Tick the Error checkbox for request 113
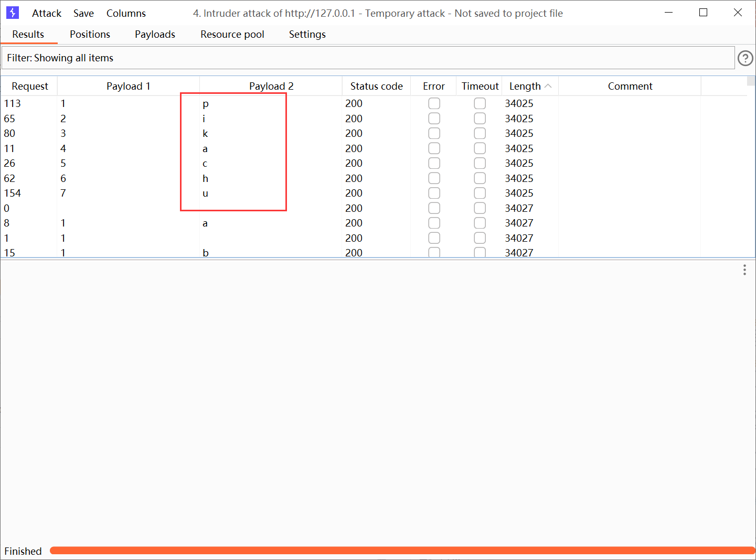Viewport: 756px width, 560px height. coord(434,104)
